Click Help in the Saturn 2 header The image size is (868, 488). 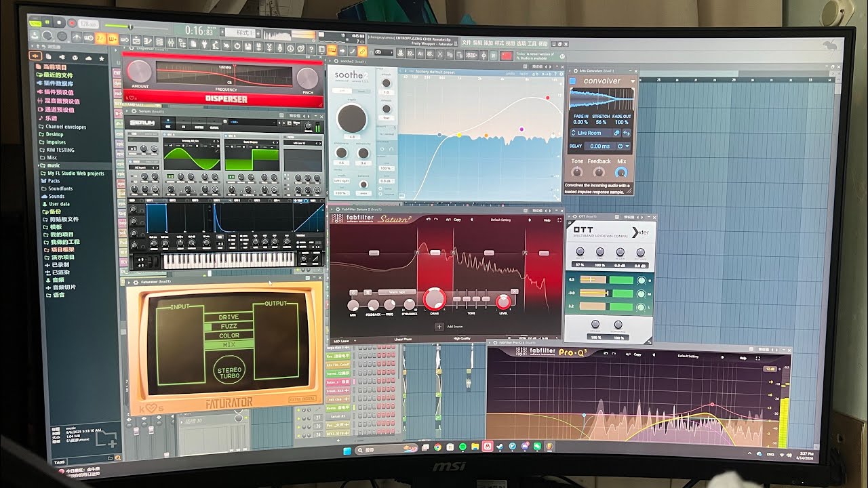point(547,220)
